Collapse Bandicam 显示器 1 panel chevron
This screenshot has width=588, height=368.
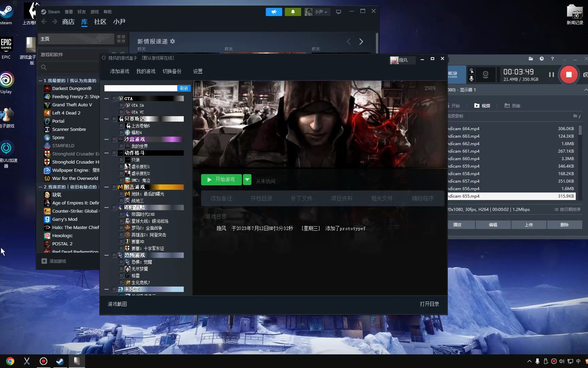(585, 90)
